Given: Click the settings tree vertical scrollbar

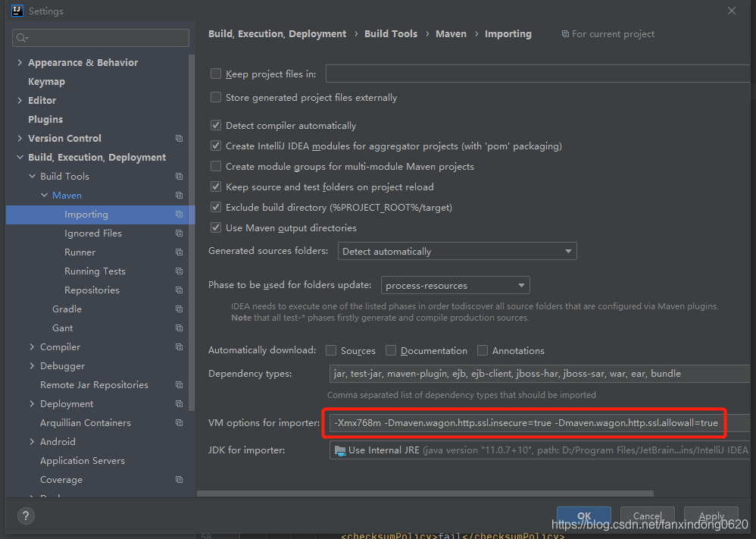Looking at the screenshot, I should [x=192, y=232].
